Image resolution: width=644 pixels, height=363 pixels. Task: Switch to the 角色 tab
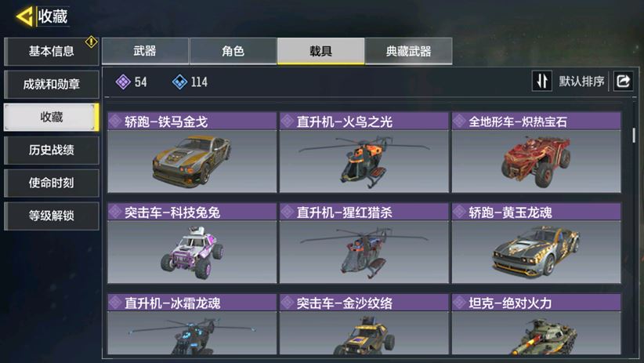tap(233, 51)
